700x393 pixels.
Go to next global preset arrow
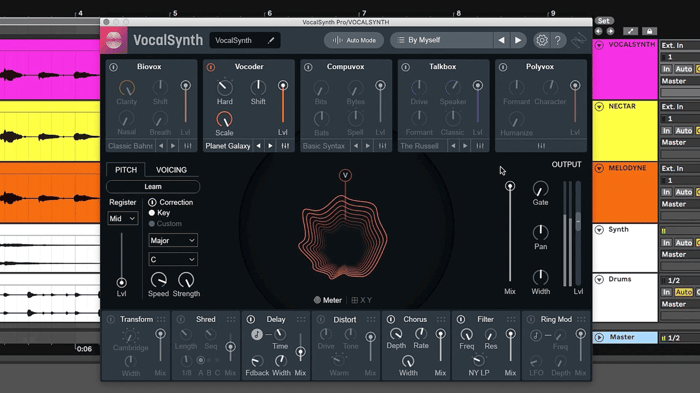tap(518, 40)
